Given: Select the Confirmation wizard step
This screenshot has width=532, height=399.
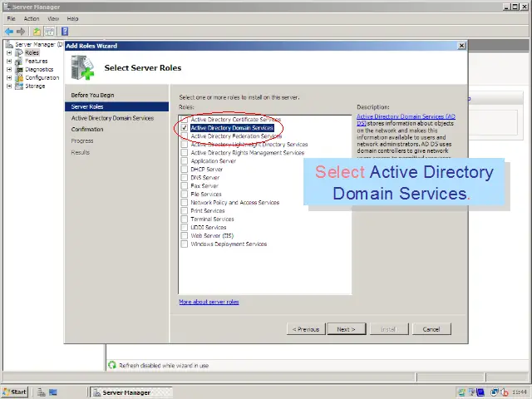Looking at the screenshot, I should tap(87, 130).
